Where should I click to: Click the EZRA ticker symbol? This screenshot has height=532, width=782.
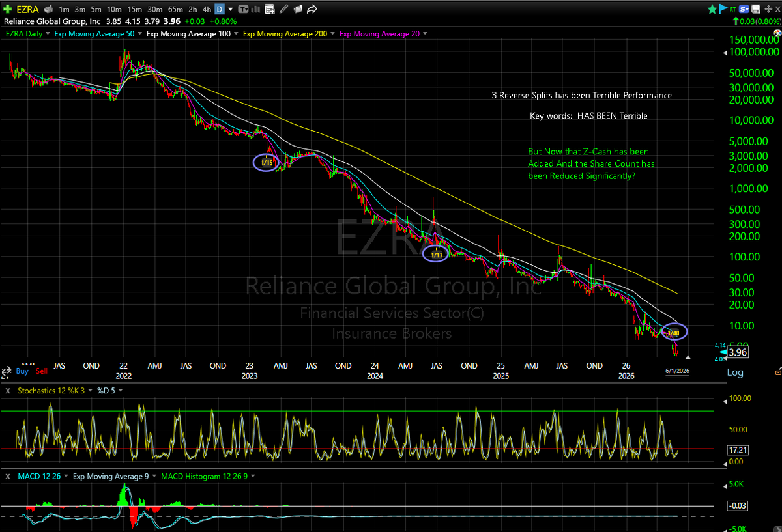27,9
